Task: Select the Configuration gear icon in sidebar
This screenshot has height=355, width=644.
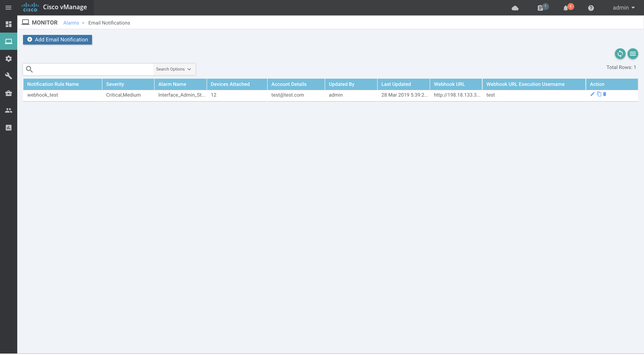Action: click(9, 58)
